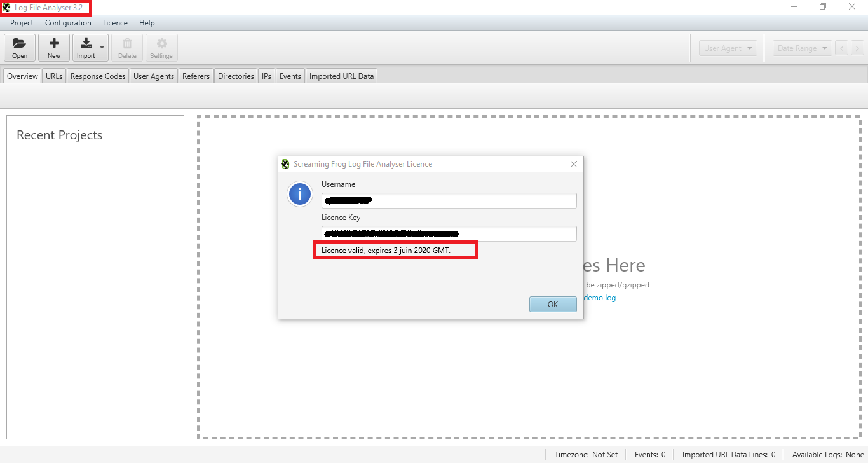868x463 pixels.
Task: Click inside the Username field
Action: pos(448,200)
